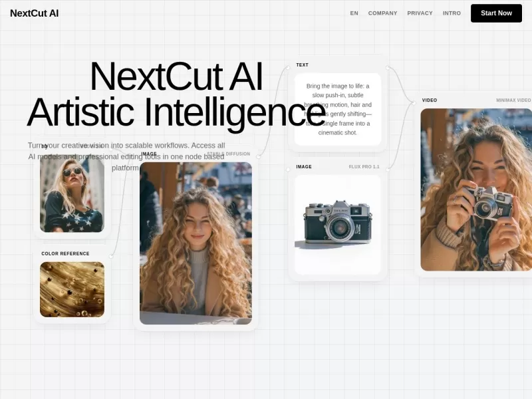Select the vintage camera image thumbnail

[338, 224]
